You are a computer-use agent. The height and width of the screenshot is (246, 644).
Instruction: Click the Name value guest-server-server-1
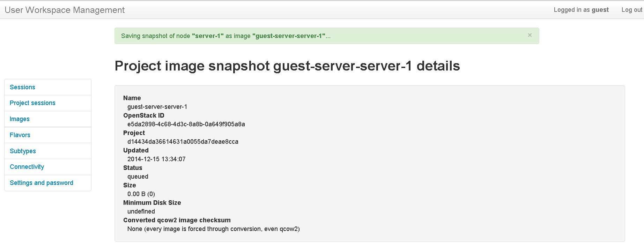click(x=157, y=107)
